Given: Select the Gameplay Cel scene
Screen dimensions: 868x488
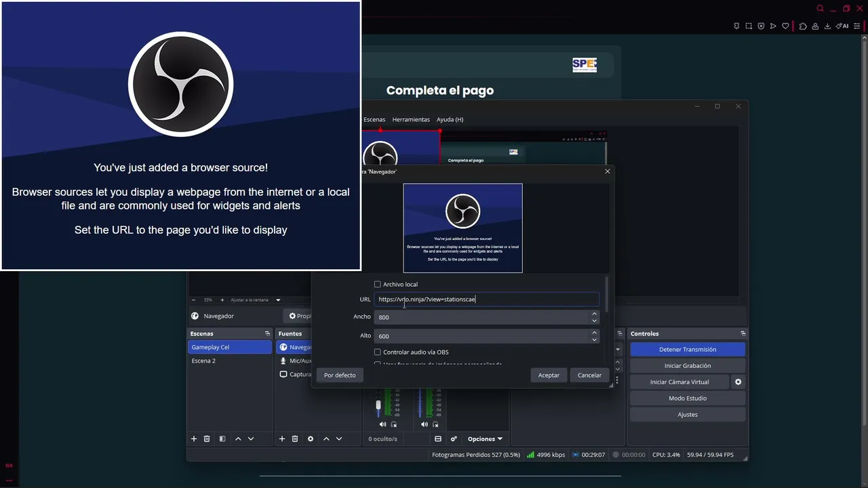Looking at the screenshot, I should tap(230, 347).
